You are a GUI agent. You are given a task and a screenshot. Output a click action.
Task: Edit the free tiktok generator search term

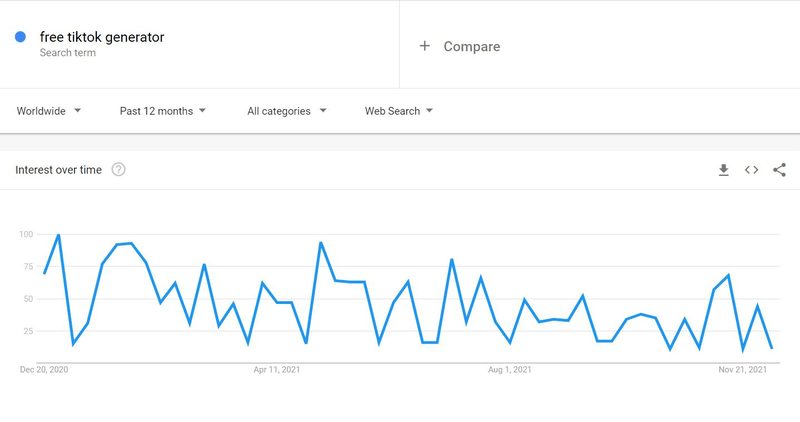102,37
